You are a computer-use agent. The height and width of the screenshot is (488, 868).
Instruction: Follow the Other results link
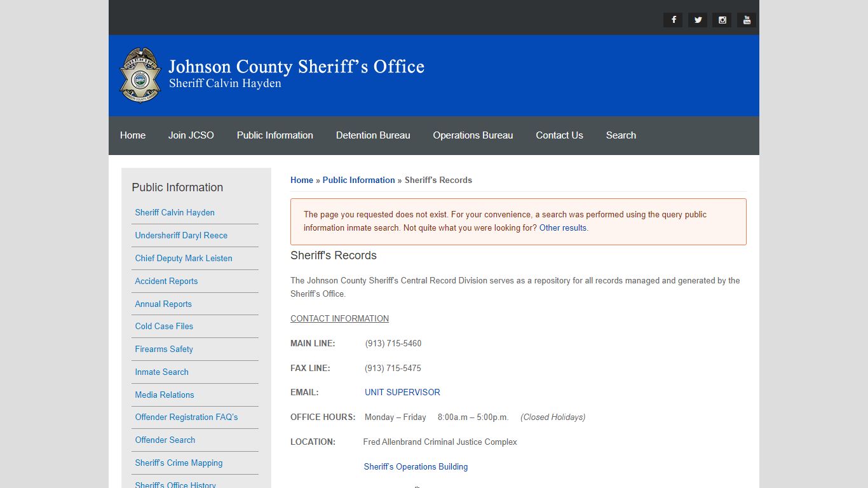pos(563,227)
